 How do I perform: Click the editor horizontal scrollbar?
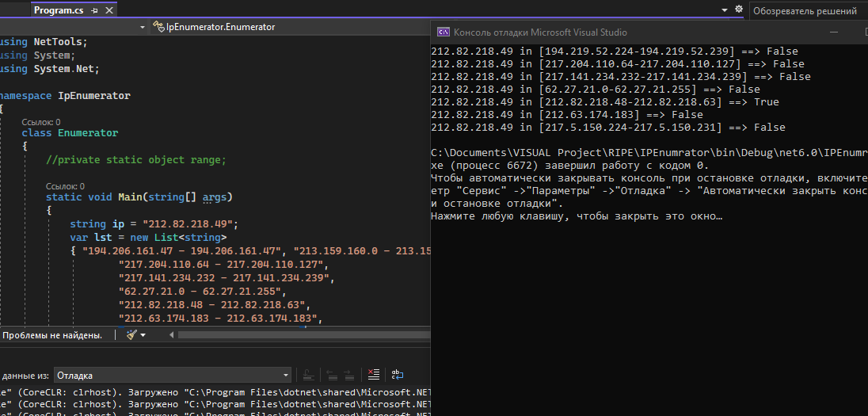click(301, 335)
